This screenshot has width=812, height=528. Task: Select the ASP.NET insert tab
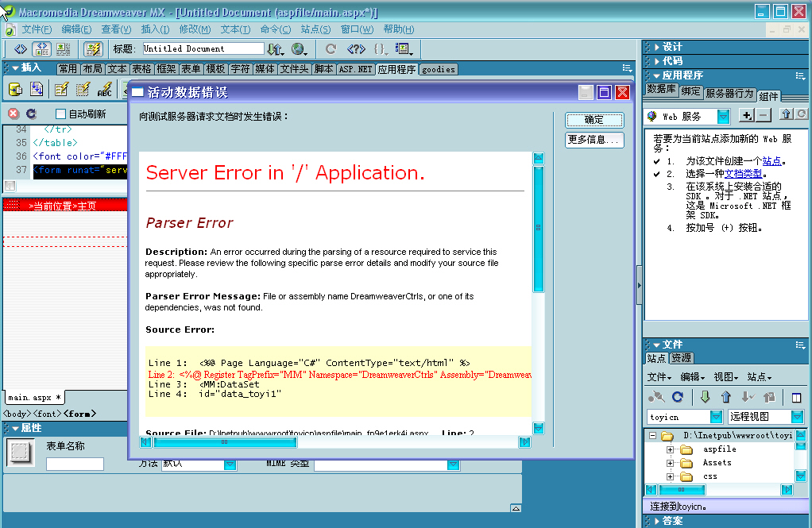tap(355, 69)
